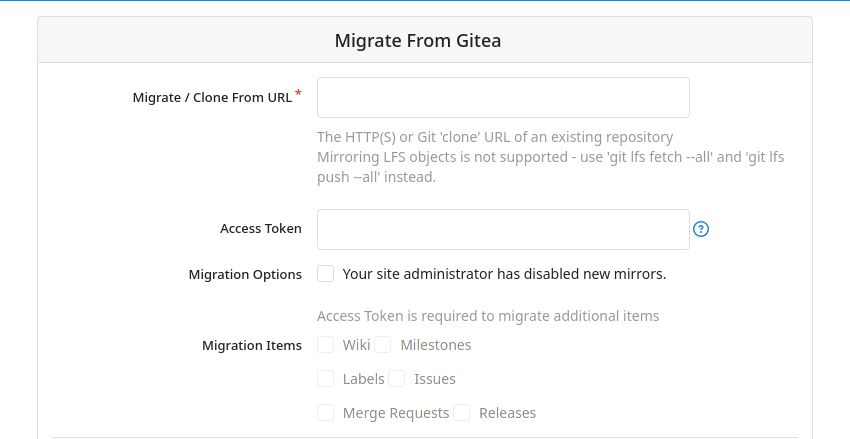Viewport: 850px width, 439px height.
Task: Click the HTTP(S) or Git clone URL hint
Action: pos(495,137)
